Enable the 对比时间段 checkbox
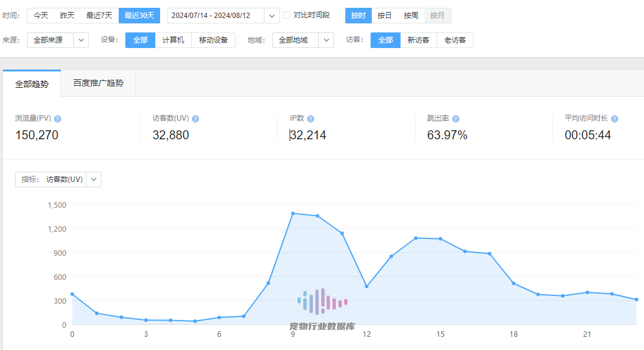The image size is (644, 350). (287, 15)
